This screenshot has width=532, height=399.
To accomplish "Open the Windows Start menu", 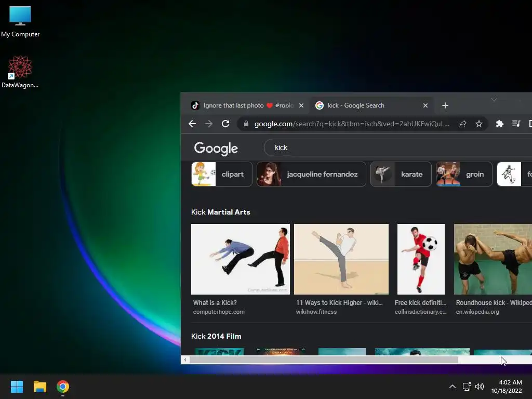I will click(17, 387).
